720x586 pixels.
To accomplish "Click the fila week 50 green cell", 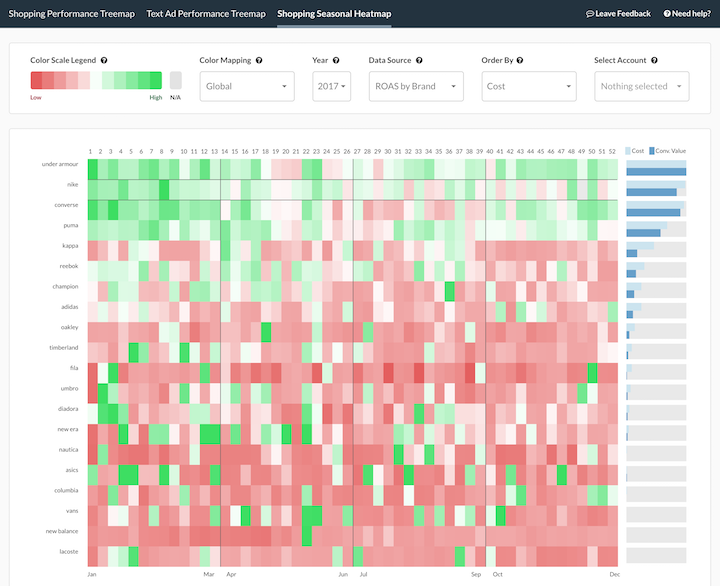I will 592,373.
